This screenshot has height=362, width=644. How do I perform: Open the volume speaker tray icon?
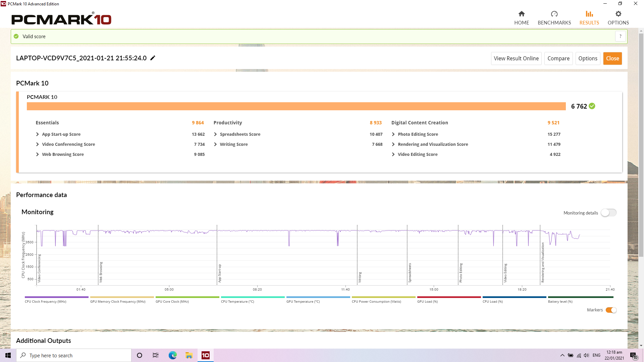(586, 355)
